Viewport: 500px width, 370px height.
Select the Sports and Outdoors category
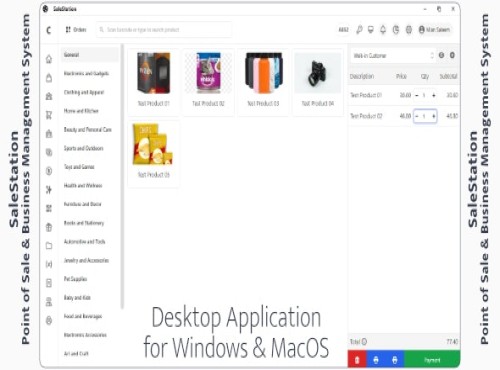(x=84, y=148)
